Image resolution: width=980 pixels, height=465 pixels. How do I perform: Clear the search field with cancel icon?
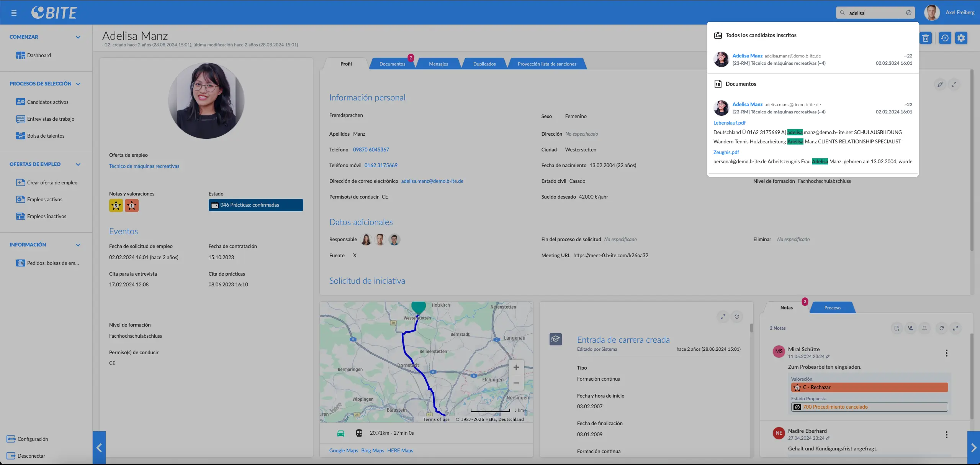[908, 13]
